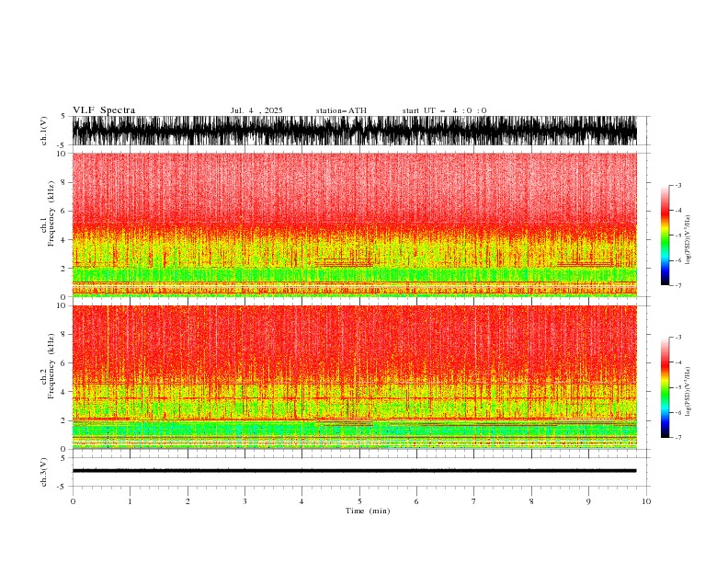This screenshot has height=563, width=728.
Task: Click the ch.1 colorbar "log(PSD)(V²/Hz)" label
Action: coord(688,240)
